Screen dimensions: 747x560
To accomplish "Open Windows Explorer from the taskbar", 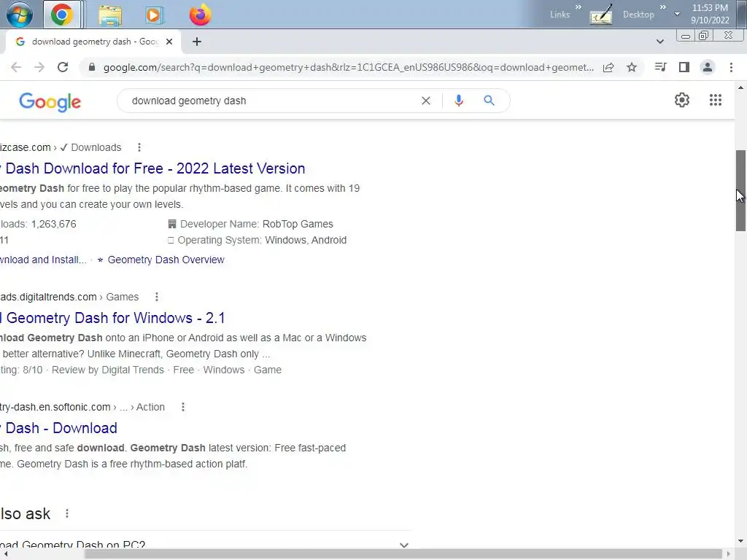I will 110,15.
